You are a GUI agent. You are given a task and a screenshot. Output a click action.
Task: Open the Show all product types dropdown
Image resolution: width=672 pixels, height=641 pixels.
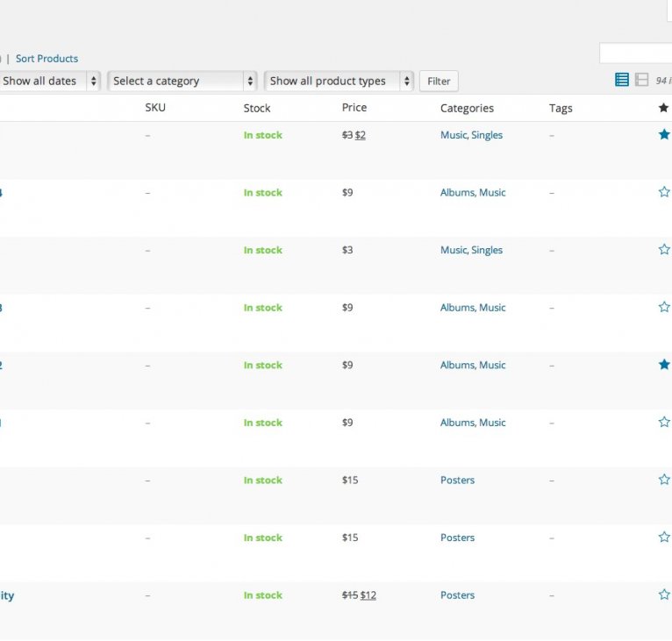pyautogui.click(x=339, y=81)
